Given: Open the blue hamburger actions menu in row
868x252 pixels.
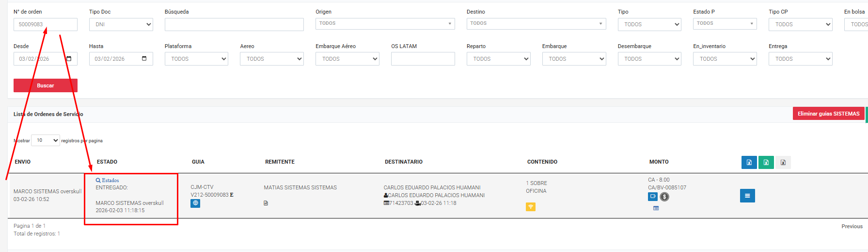Looking at the screenshot, I should tap(747, 196).
